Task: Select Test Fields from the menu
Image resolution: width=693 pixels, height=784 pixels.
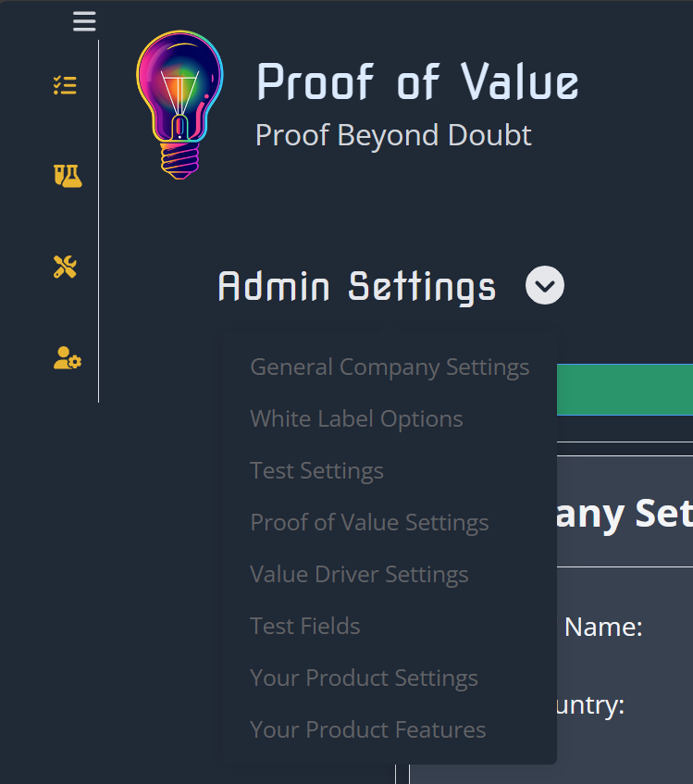Action: [304, 626]
